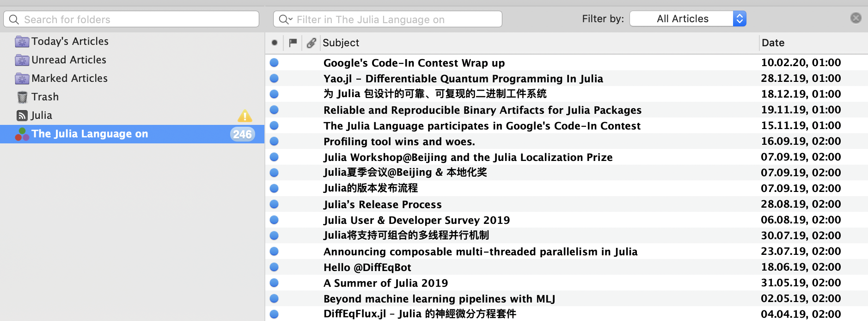This screenshot has height=321, width=868.
Task: Select Today's Articles in the sidebar
Action: [x=70, y=42]
